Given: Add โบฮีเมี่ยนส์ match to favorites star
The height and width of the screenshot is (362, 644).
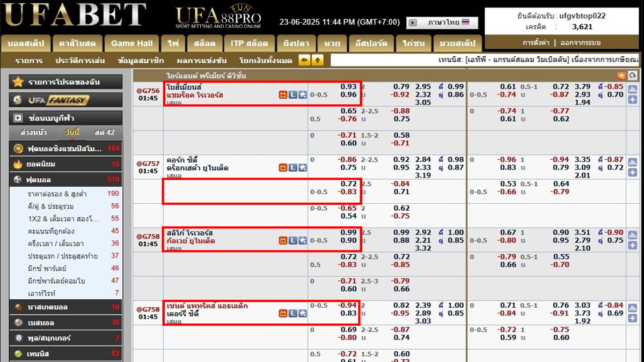Looking at the screenshot, I should coord(303,95).
